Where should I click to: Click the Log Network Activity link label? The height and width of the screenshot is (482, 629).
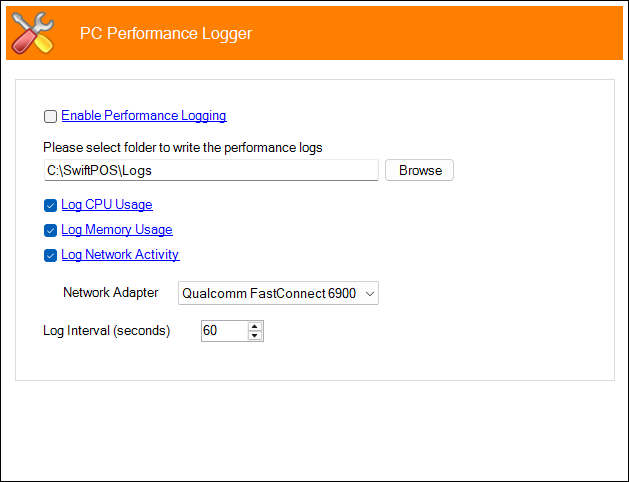(120, 254)
